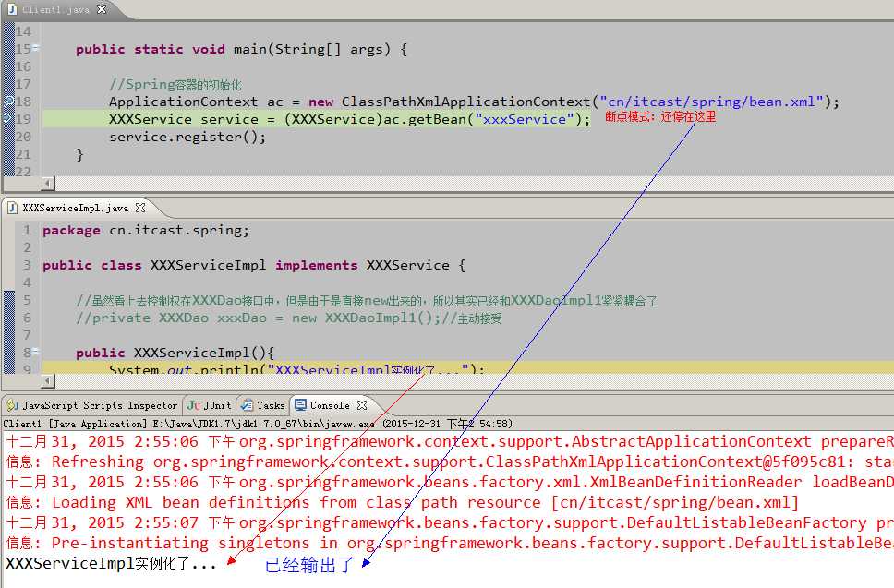Viewport: 894px width, 588px height.
Task: Click the commented-out private XXXDao xxxDao line
Action: [288, 318]
